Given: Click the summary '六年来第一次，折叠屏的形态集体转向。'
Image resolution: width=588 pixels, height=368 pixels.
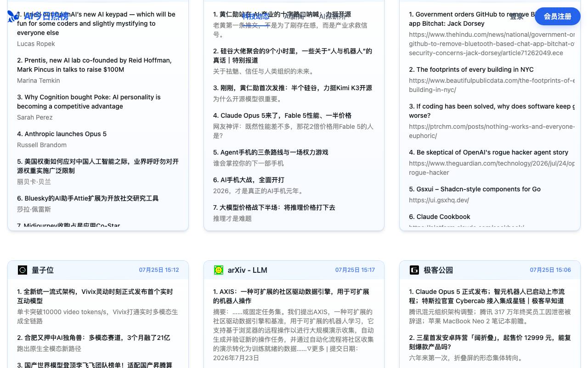Looking at the screenshot, I should tap(466, 358).
